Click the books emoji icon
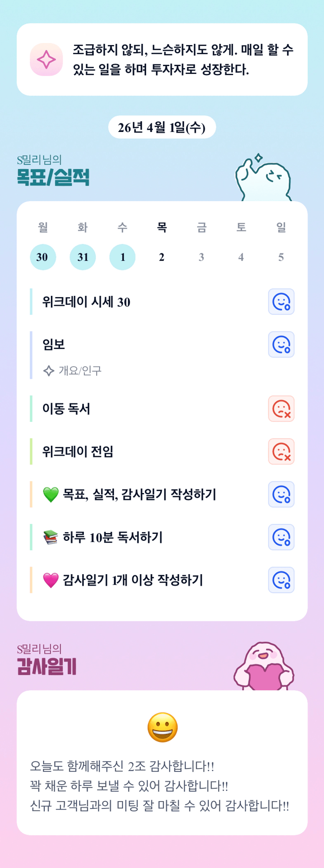 [51, 537]
